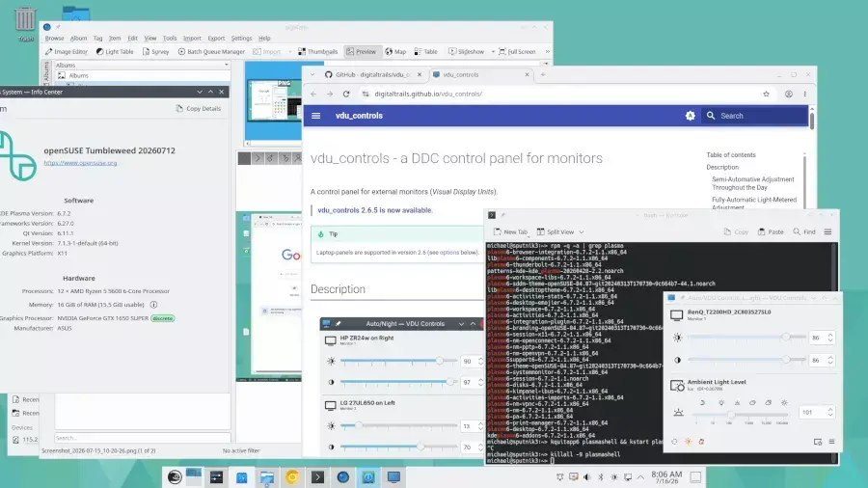The image size is (868, 488).
Task: Select the Albums tree item in digiKam
Action: [x=79, y=75]
